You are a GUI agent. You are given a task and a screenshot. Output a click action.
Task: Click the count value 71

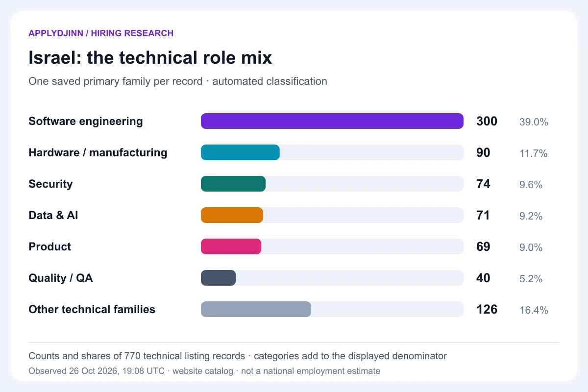click(x=483, y=216)
